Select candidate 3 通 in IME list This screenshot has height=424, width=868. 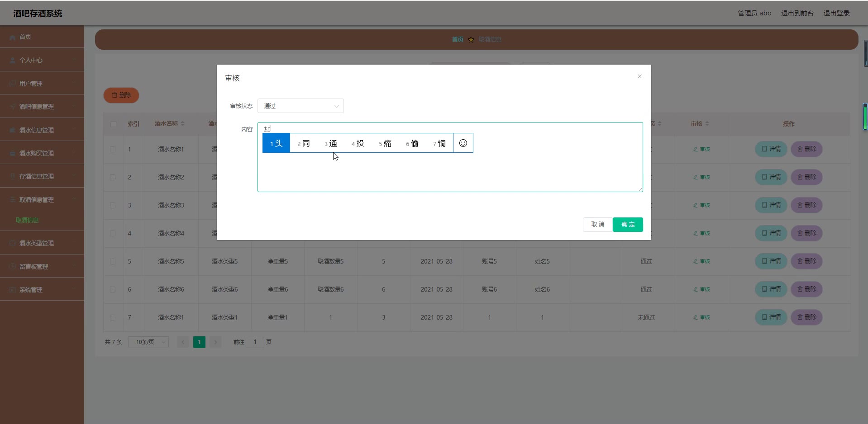click(331, 143)
